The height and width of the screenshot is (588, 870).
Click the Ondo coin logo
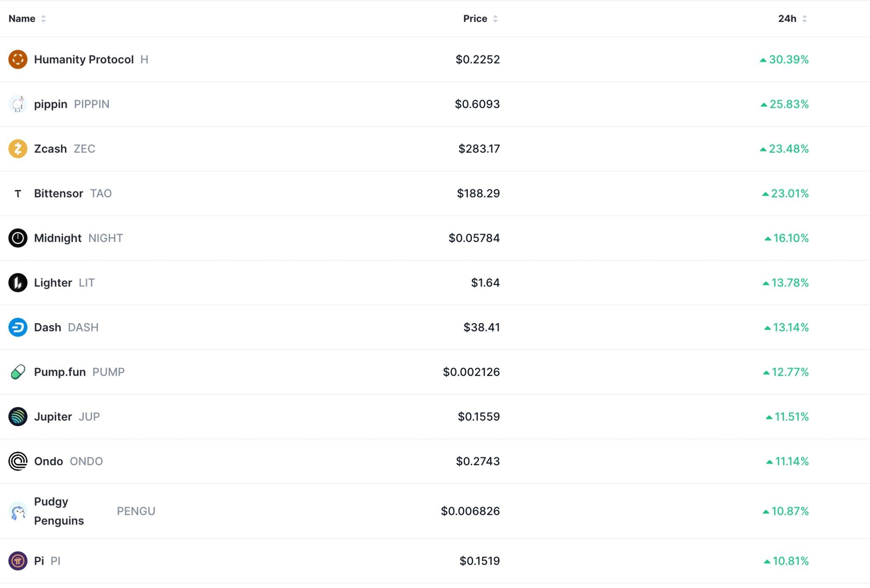click(18, 461)
